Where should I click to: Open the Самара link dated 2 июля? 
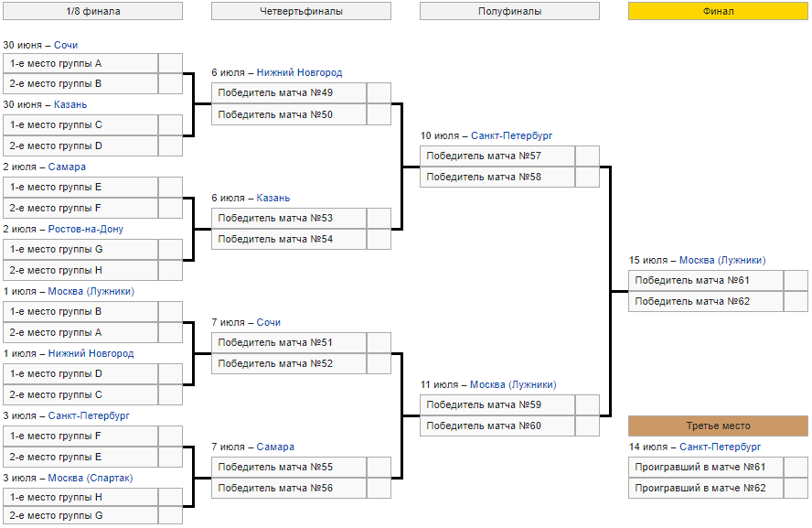tap(67, 167)
